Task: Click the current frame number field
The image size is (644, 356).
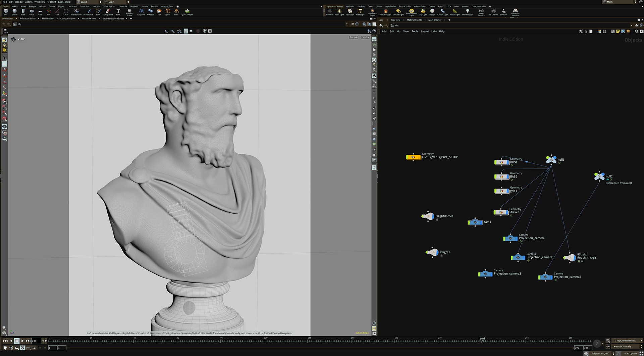Action: 36,341
